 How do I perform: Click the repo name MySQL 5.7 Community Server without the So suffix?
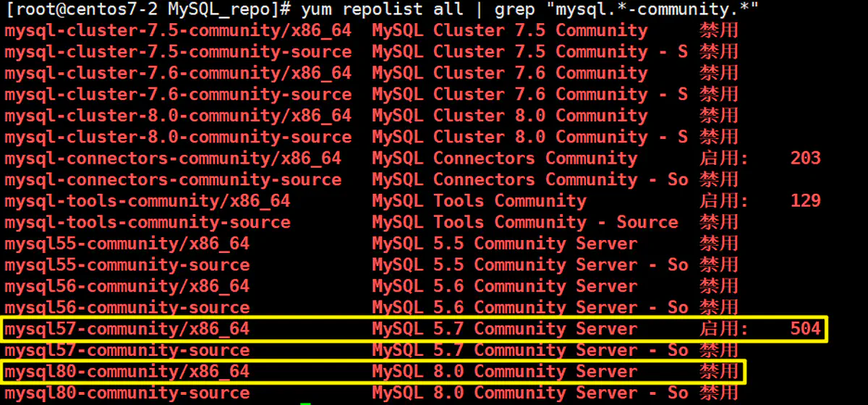coord(505,329)
